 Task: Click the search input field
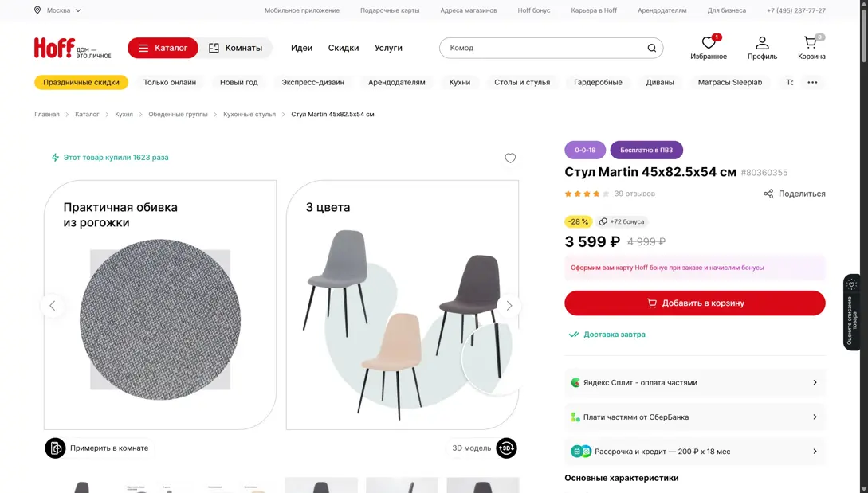tap(542, 48)
